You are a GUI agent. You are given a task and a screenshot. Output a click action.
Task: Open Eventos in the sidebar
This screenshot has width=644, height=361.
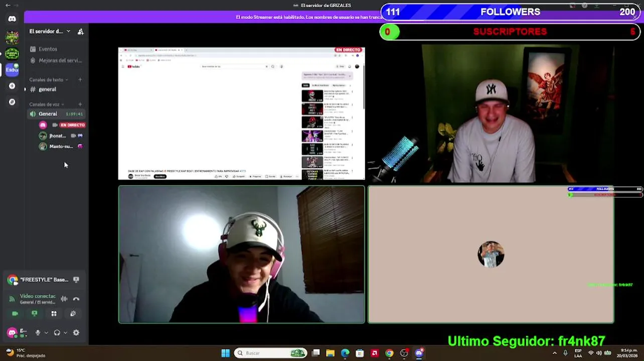tap(57, 49)
